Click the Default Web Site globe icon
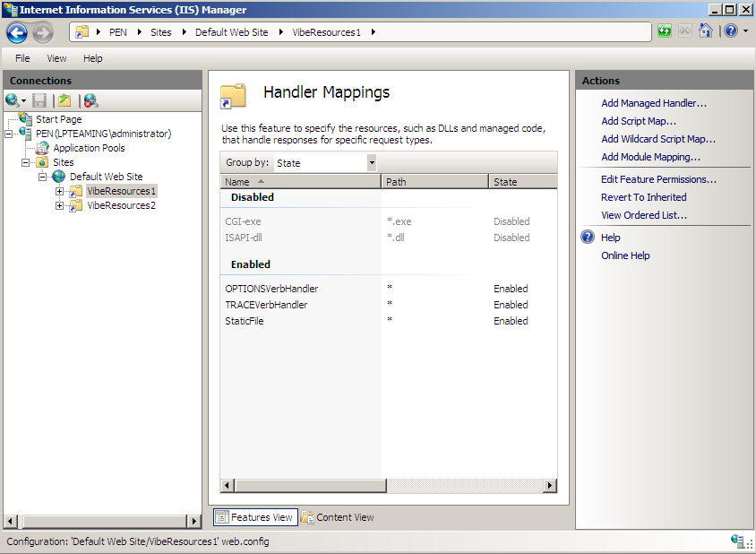The image size is (756, 554). tap(59, 177)
